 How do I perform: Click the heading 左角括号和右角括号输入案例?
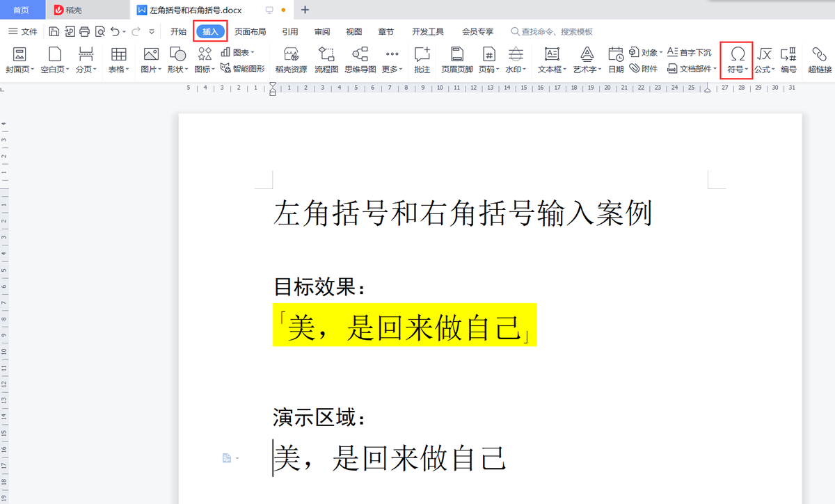(x=463, y=213)
